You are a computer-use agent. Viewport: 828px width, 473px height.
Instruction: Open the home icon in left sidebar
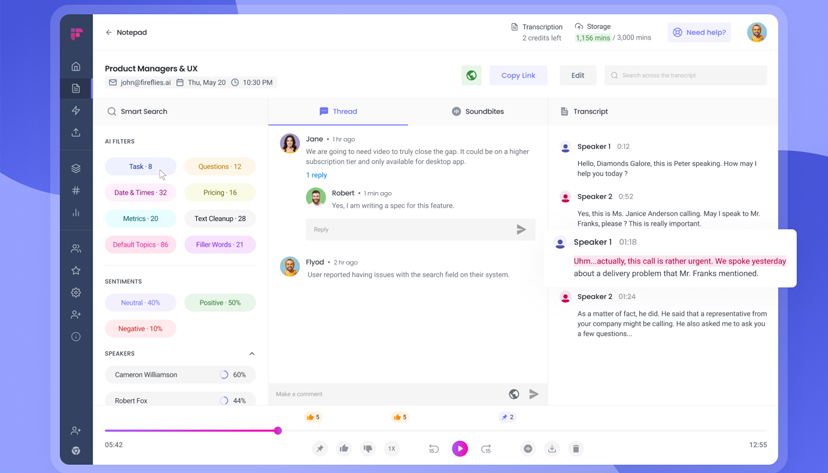(76, 67)
